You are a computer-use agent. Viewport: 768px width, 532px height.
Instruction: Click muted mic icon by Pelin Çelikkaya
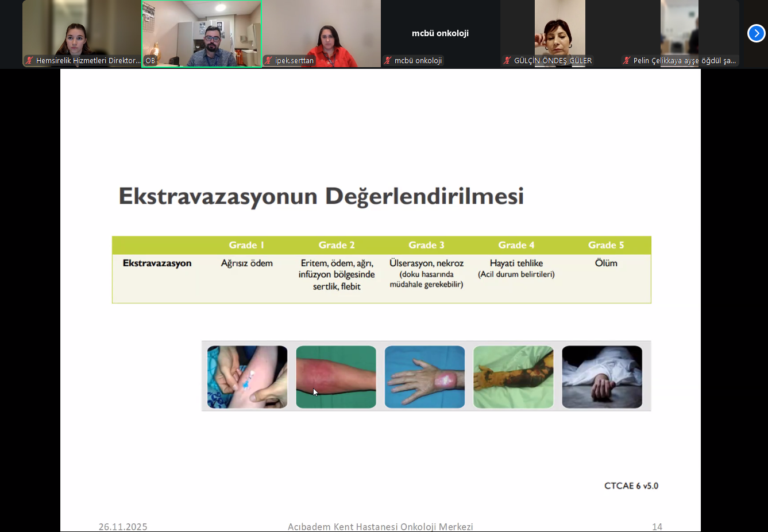coord(627,60)
